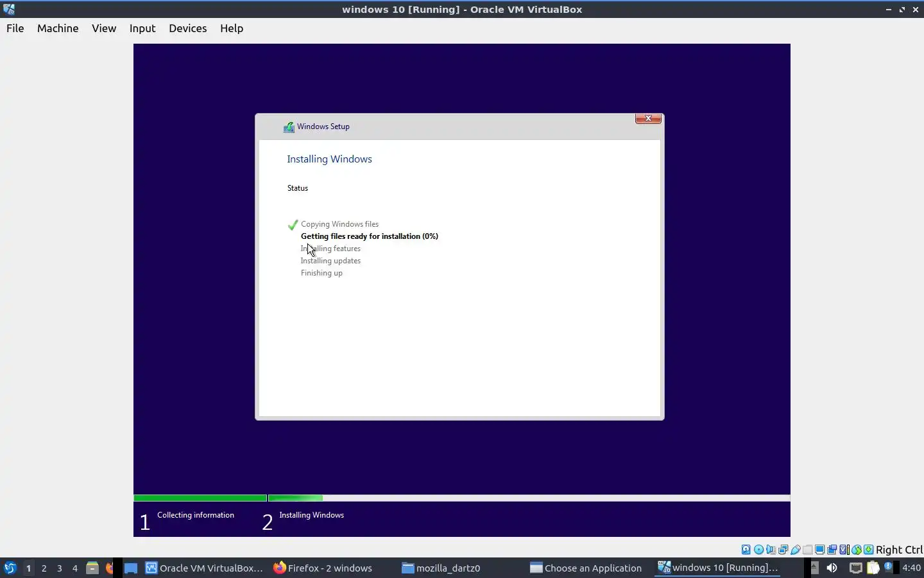
Task: Switch to Firefox - 2 windows taskbar entry
Action: (x=323, y=568)
